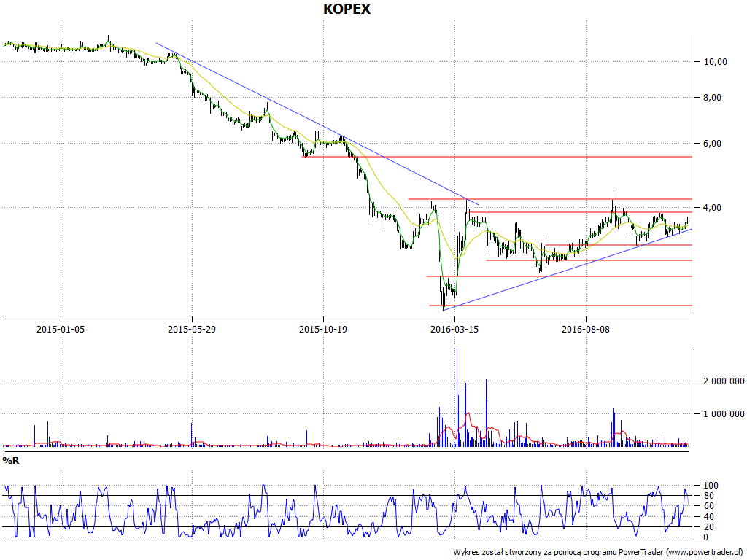Click the 4,00 price axis label

tap(713, 208)
